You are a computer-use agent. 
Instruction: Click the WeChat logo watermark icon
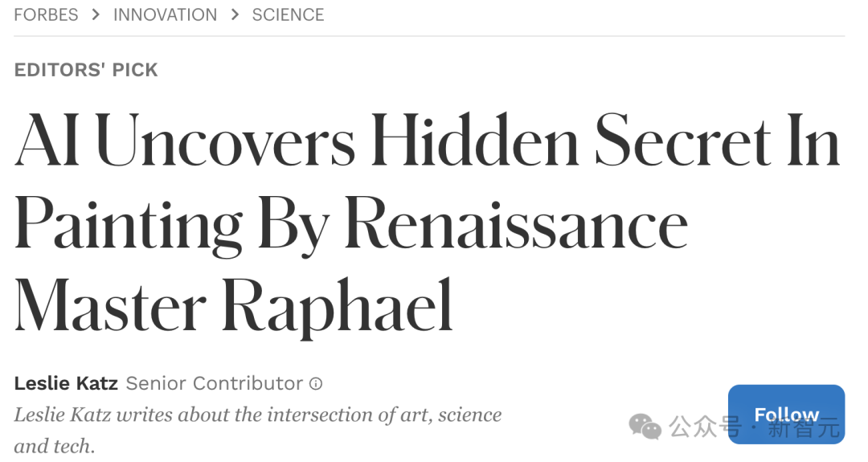[645, 426]
